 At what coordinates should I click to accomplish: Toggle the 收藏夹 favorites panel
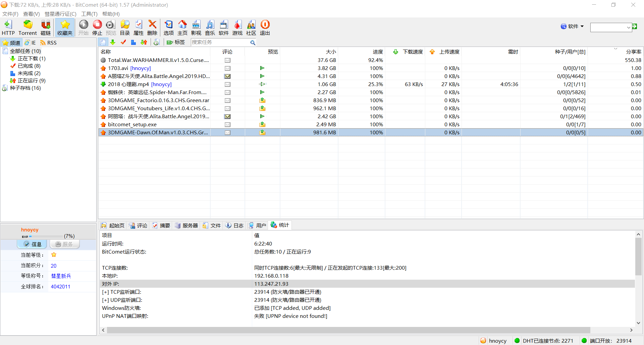65,28
